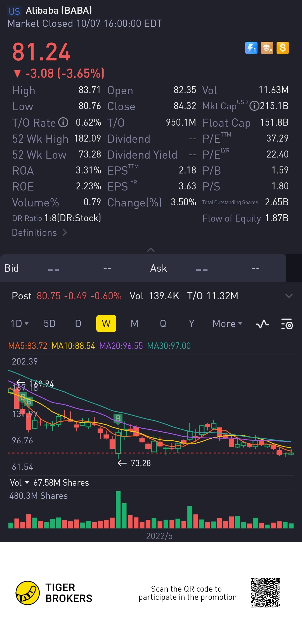Tap the MA5:83.72 indicator label
The width and height of the screenshot is (302, 644).
[x=28, y=346]
